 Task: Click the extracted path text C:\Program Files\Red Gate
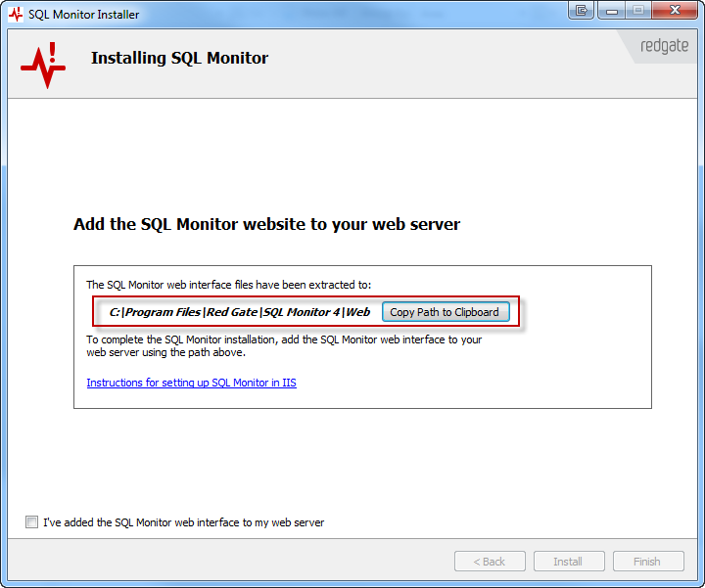(239, 312)
